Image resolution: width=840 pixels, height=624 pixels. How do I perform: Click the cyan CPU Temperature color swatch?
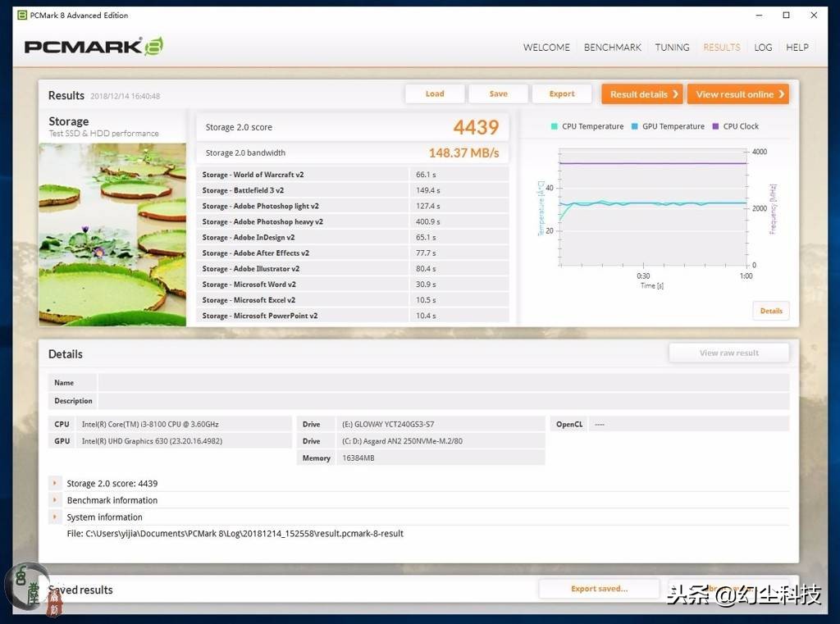[x=553, y=126]
